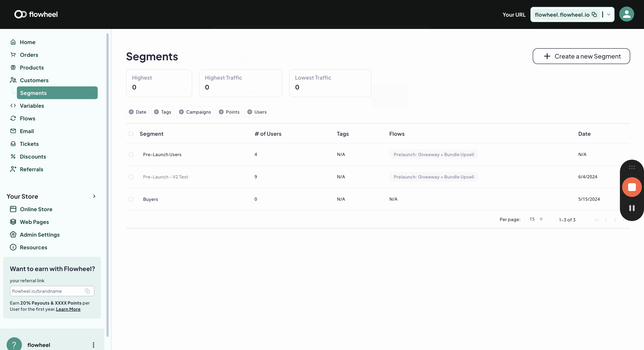Open Orders in the sidebar
The width and height of the screenshot is (644, 350).
coord(29,55)
